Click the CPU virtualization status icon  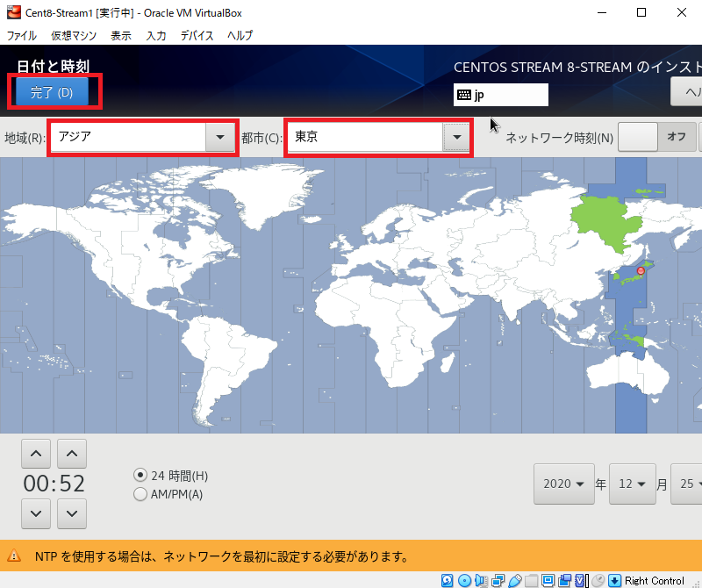(581, 580)
